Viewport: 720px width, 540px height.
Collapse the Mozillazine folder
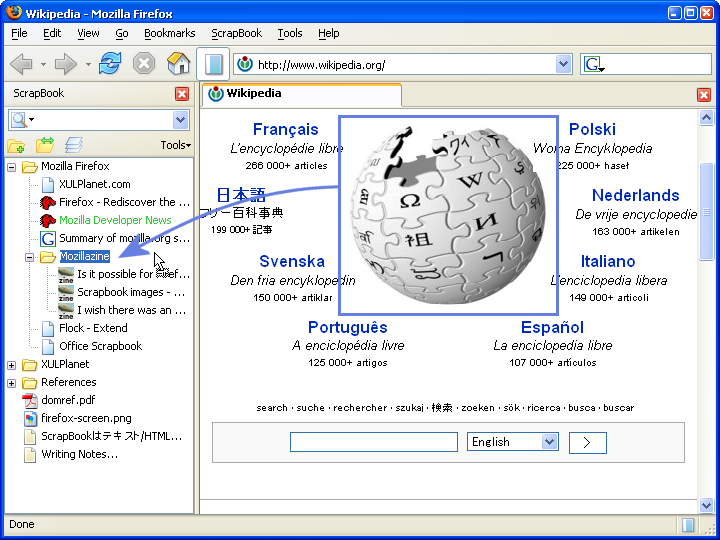29,257
